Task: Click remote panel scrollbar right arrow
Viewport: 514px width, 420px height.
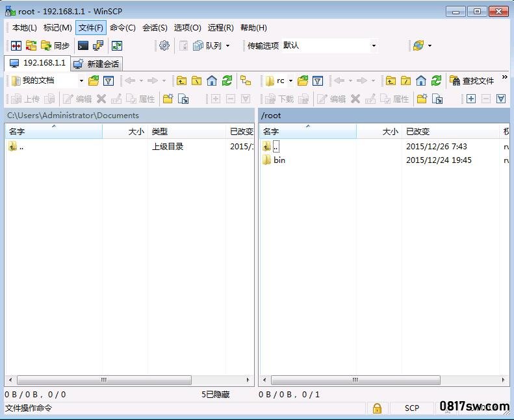Action: [x=503, y=380]
